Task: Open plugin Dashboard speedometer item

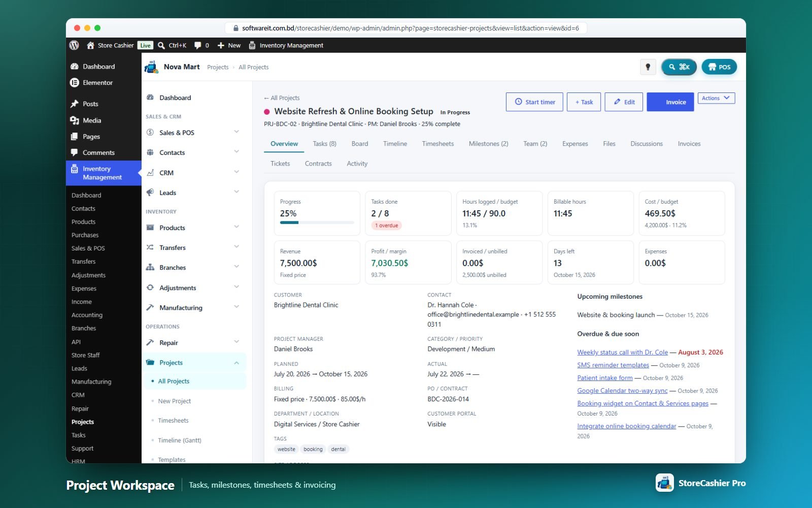Action: click(x=175, y=98)
